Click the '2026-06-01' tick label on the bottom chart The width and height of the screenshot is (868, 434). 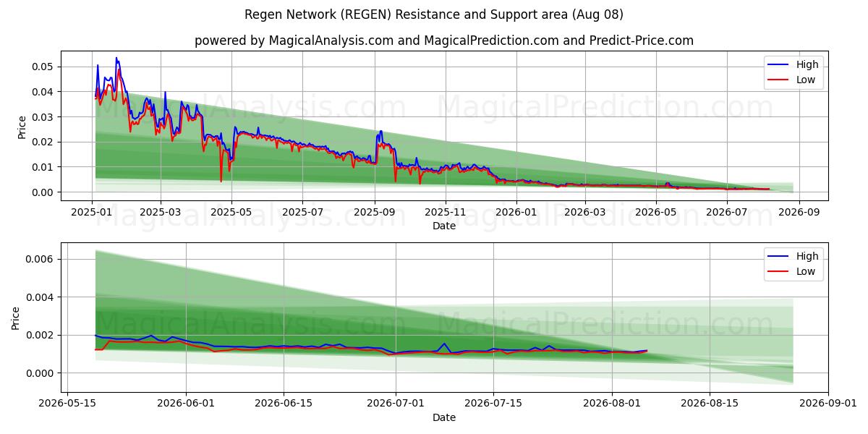coord(186,404)
